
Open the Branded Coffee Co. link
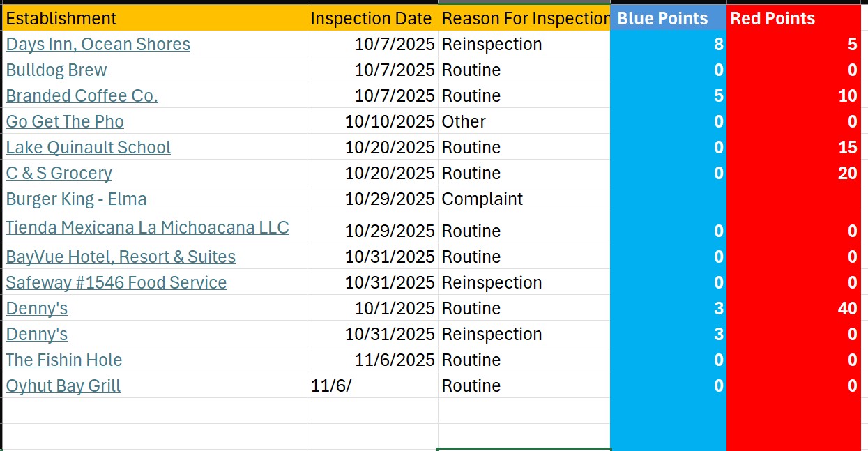tap(82, 96)
